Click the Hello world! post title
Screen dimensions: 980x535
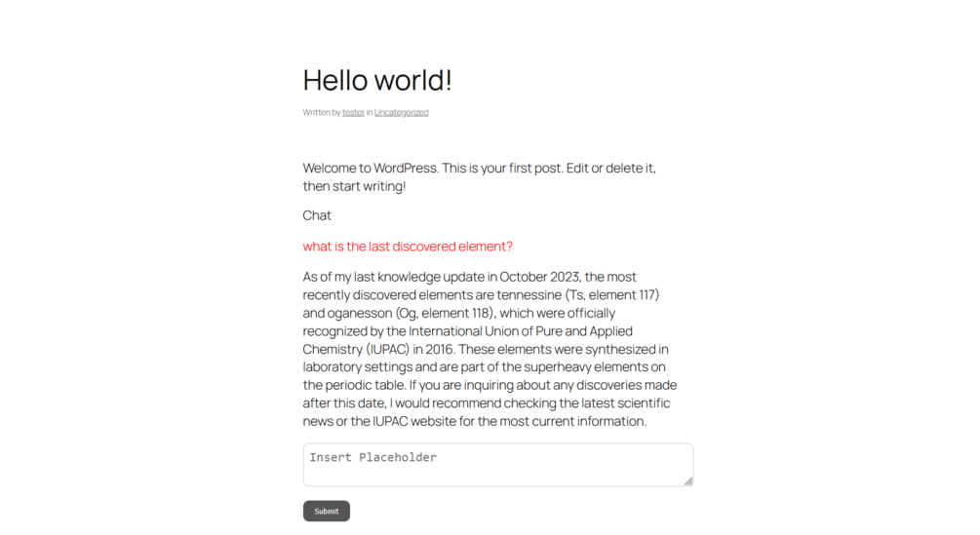(377, 81)
